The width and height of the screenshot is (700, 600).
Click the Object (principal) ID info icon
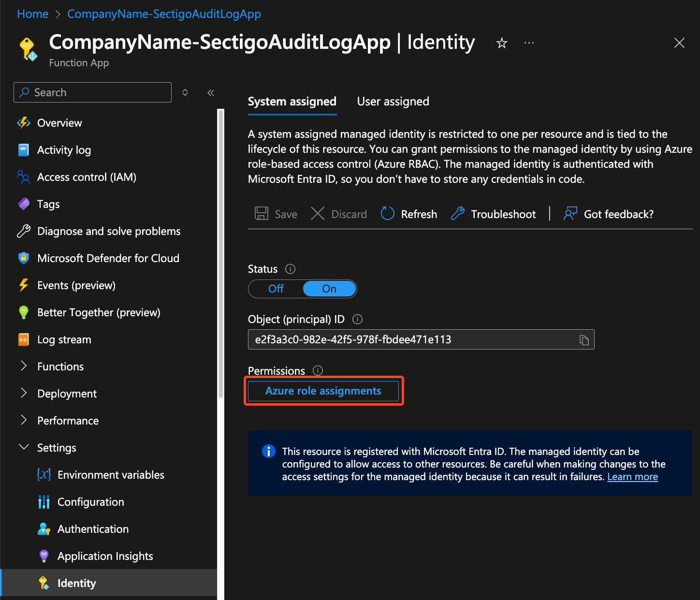coord(357,319)
